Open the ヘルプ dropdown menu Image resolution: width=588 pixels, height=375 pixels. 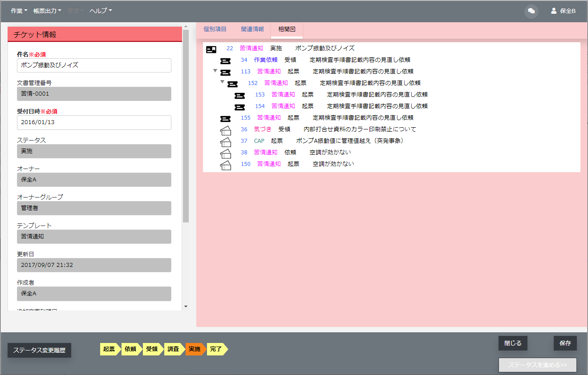click(101, 11)
